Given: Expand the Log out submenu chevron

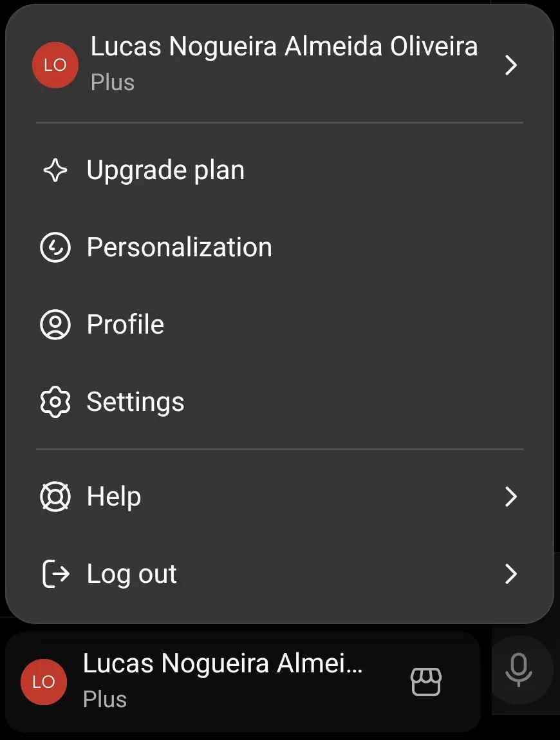Looking at the screenshot, I should (x=511, y=574).
